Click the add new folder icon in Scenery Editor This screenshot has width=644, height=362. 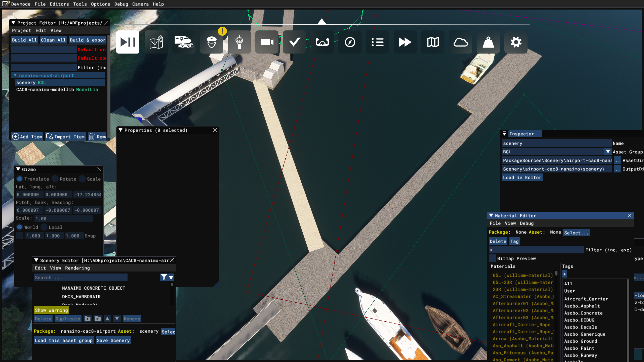coord(88,319)
